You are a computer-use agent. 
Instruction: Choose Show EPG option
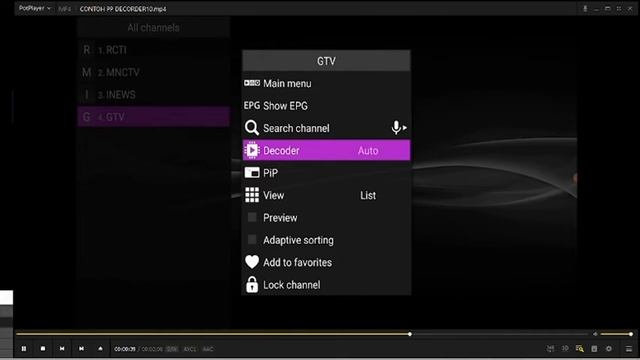click(326, 106)
